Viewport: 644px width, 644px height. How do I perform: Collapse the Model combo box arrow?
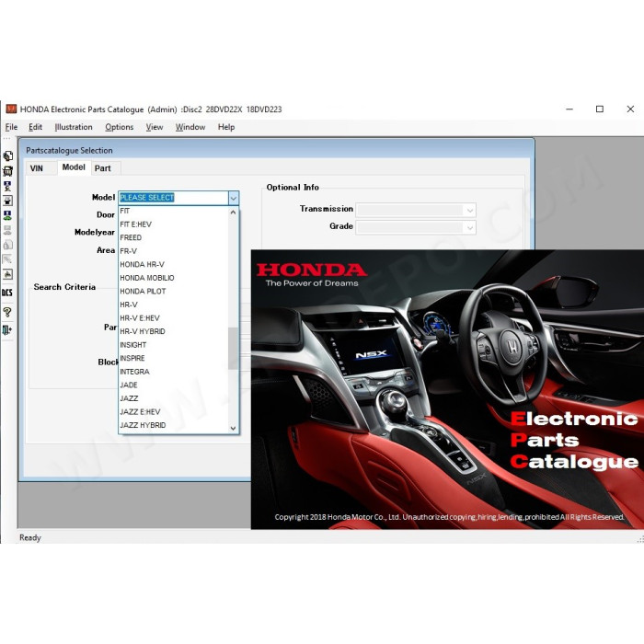pyautogui.click(x=234, y=198)
